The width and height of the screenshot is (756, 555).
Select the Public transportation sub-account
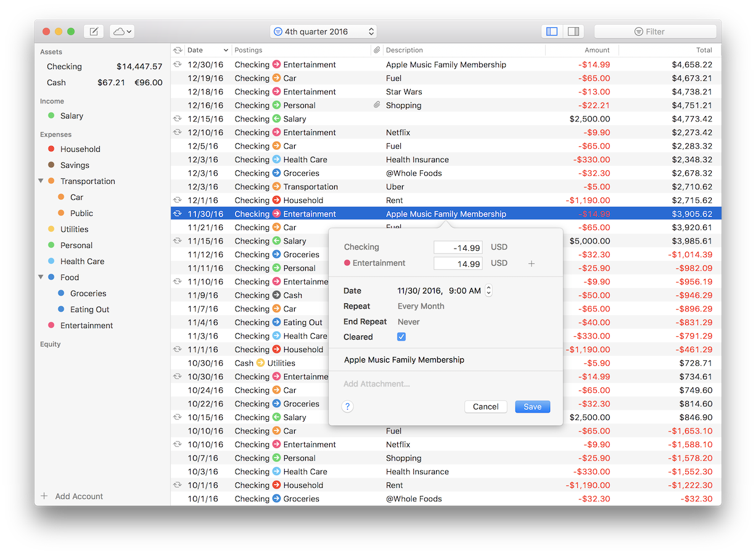point(102,213)
